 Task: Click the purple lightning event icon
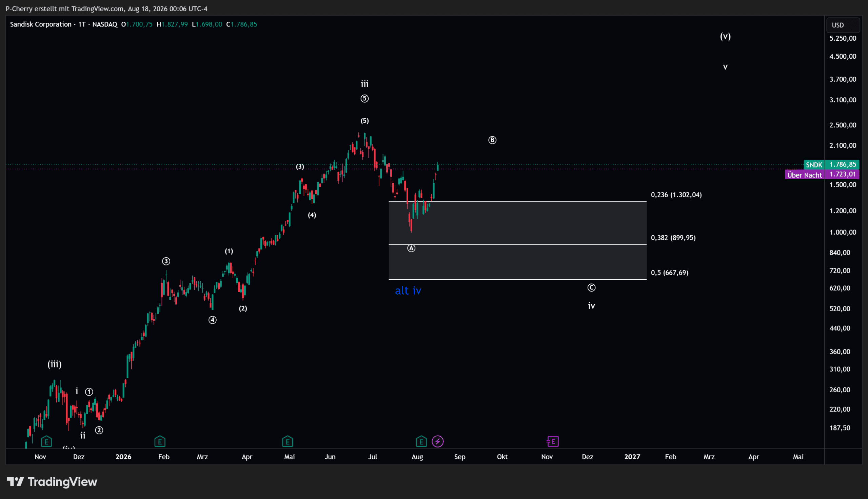pos(438,441)
